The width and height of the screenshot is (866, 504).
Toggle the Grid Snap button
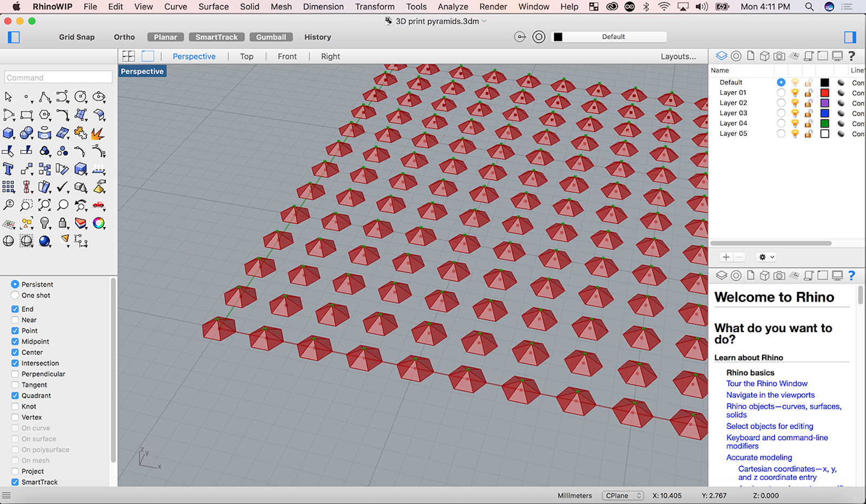[x=77, y=37]
